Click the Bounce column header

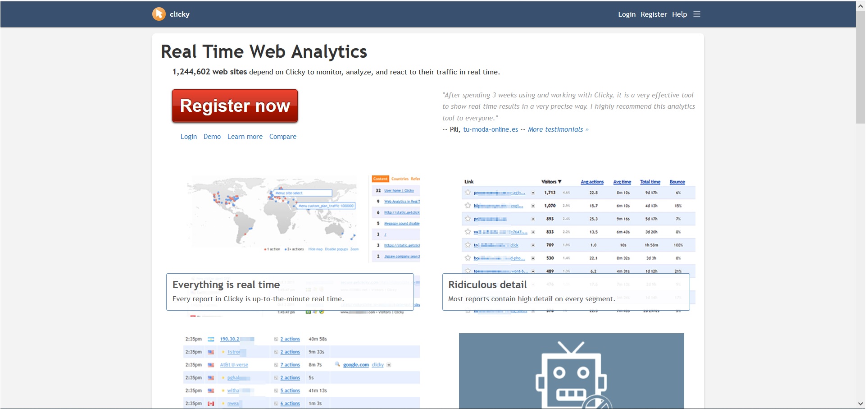[677, 182]
